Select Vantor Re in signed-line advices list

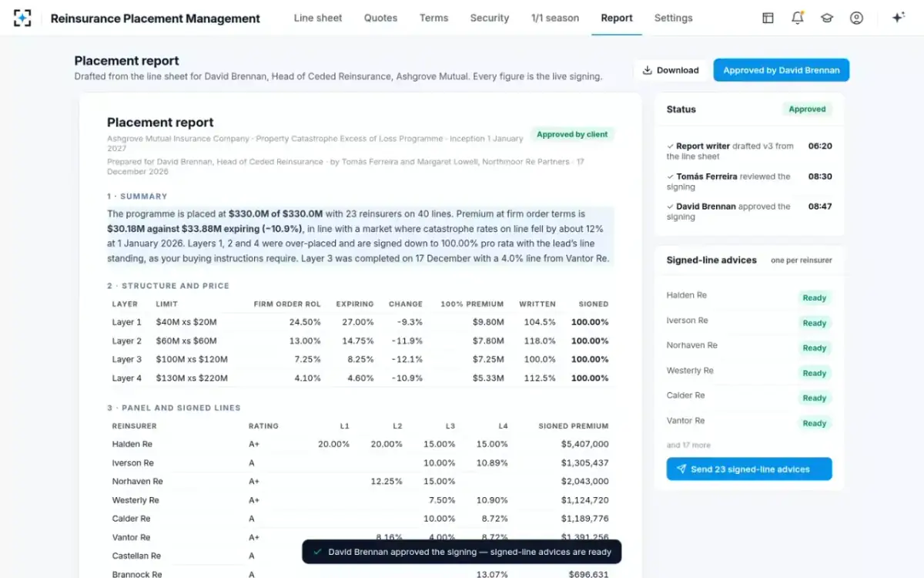[685, 421]
